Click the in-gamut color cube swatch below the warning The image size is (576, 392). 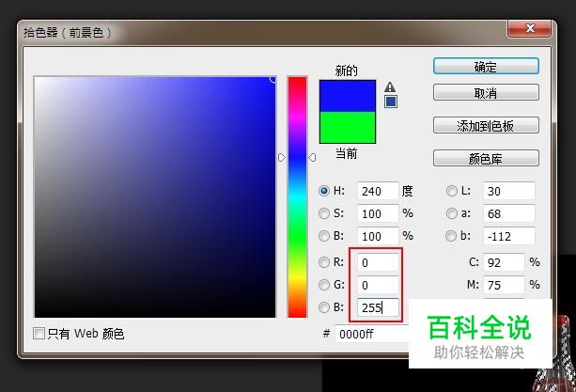click(x=391, y=102)
